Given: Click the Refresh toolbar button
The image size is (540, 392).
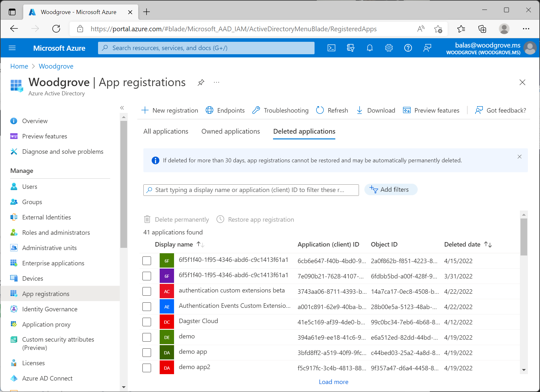Looking at the screenshot, I should pos(332,110).
